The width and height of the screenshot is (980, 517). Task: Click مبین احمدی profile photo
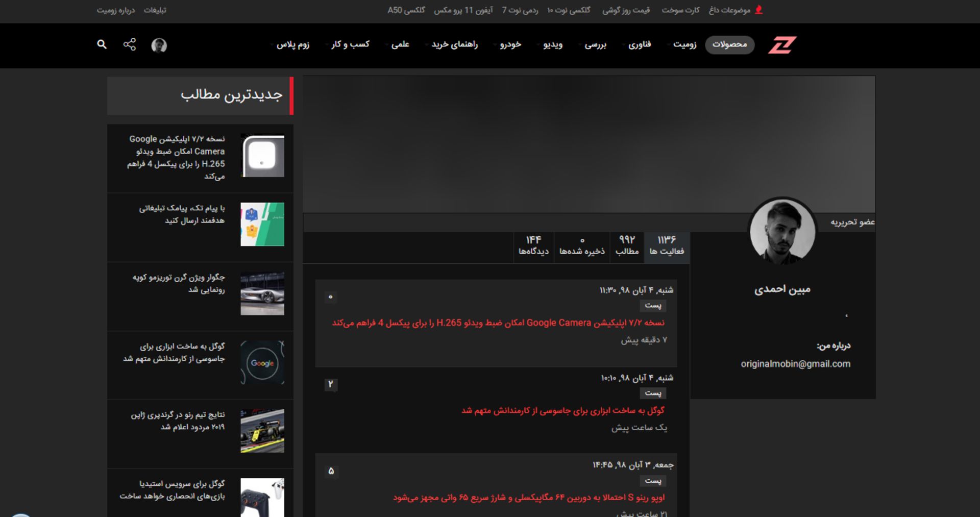click(782, 231)
